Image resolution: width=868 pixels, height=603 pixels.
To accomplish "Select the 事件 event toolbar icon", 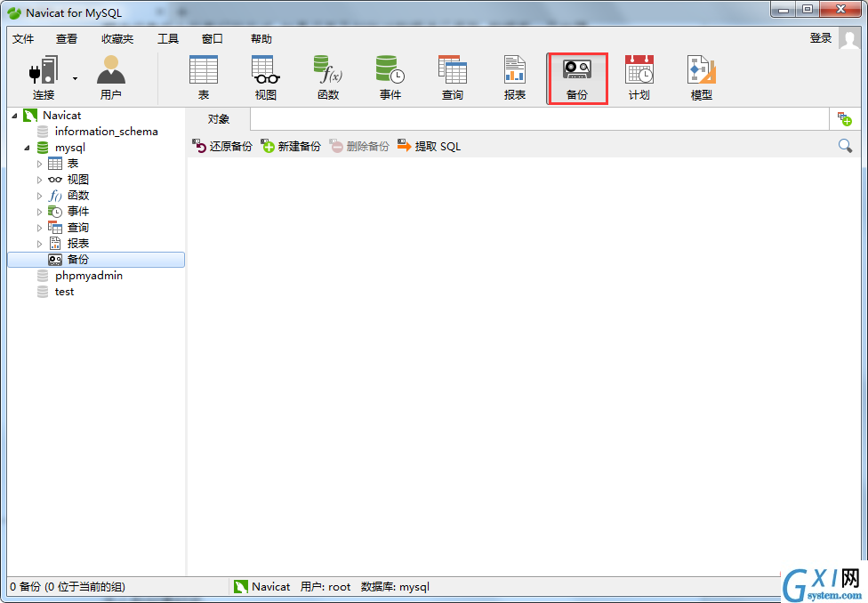I will tap(390, 77).
